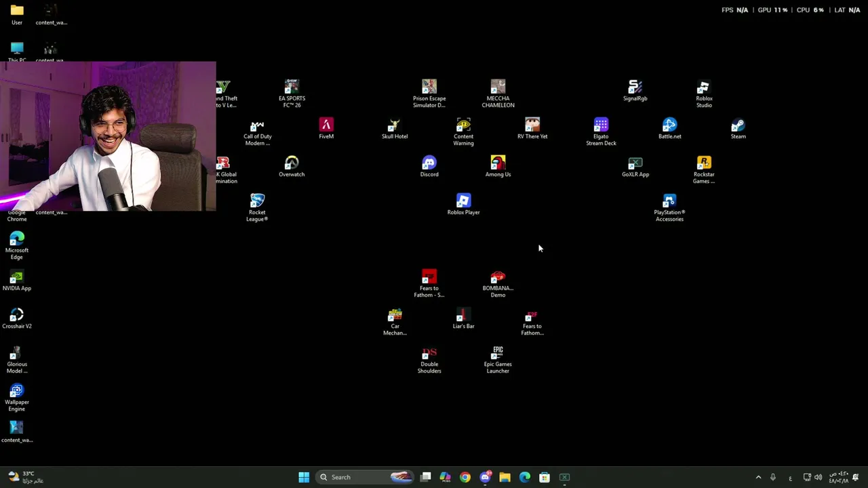Launch Crosshair V2 from the desktop
The width and height of the screenshot is (868, 488).
point(17,319)
